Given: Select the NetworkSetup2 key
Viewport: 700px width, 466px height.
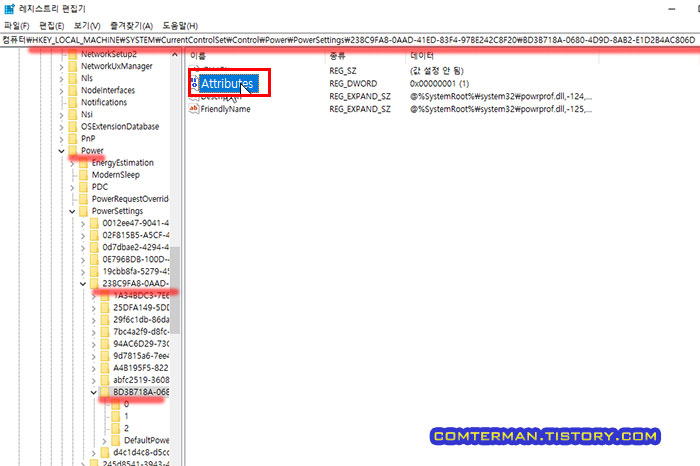Looking at the screenshot, I should pyautogui.click(x=108, y=54).
